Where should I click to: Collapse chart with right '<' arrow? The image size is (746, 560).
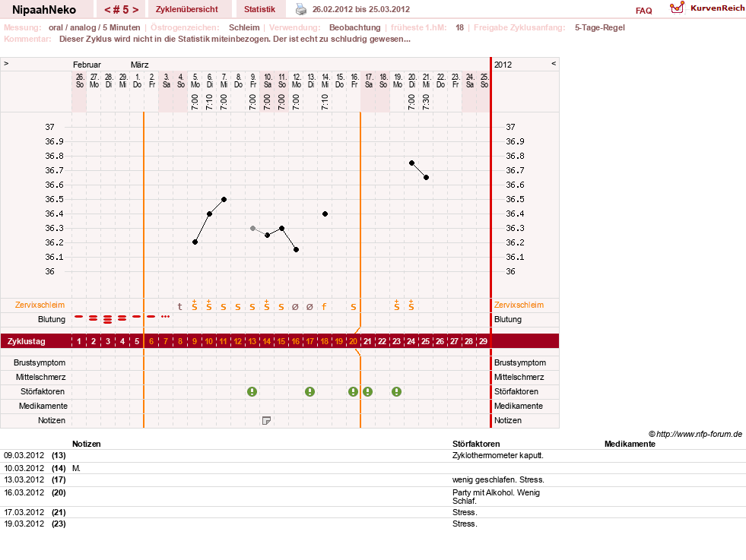[554, 63]
